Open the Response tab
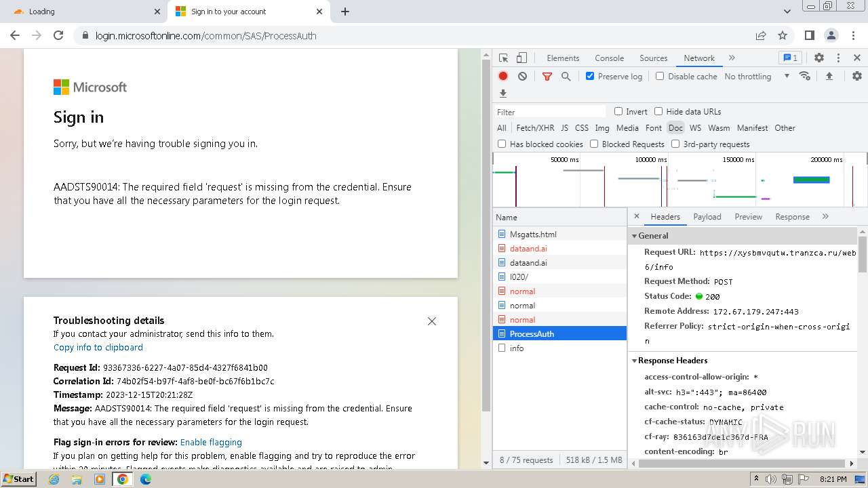 pos(792,217)
